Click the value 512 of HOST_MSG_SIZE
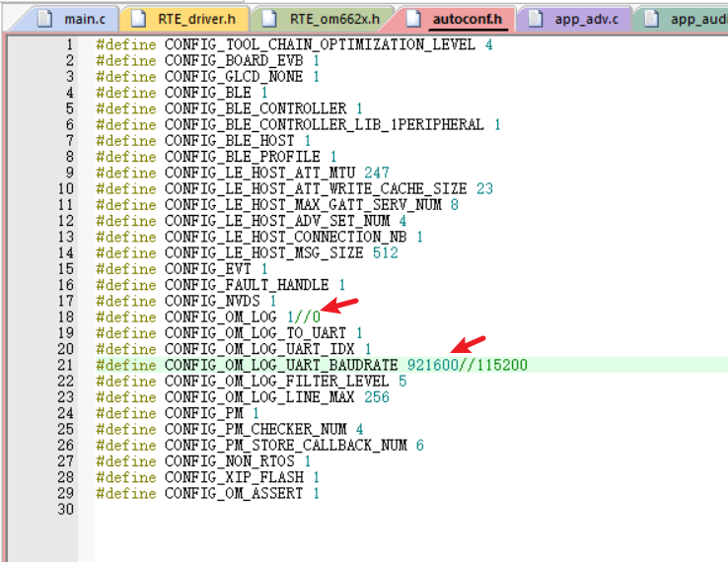This screenshot has height=562, width=728. point(386,252)
